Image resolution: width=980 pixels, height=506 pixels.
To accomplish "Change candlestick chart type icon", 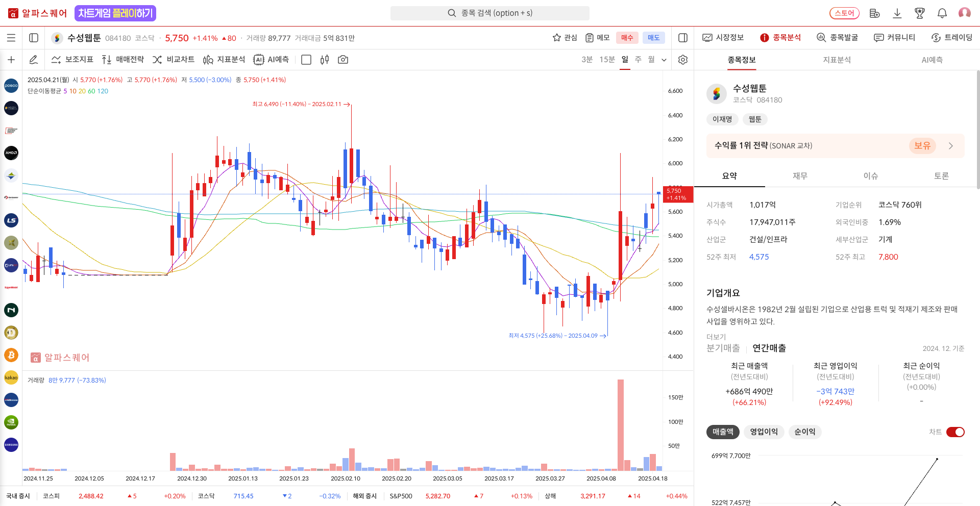I will click(x=325, y=60).
